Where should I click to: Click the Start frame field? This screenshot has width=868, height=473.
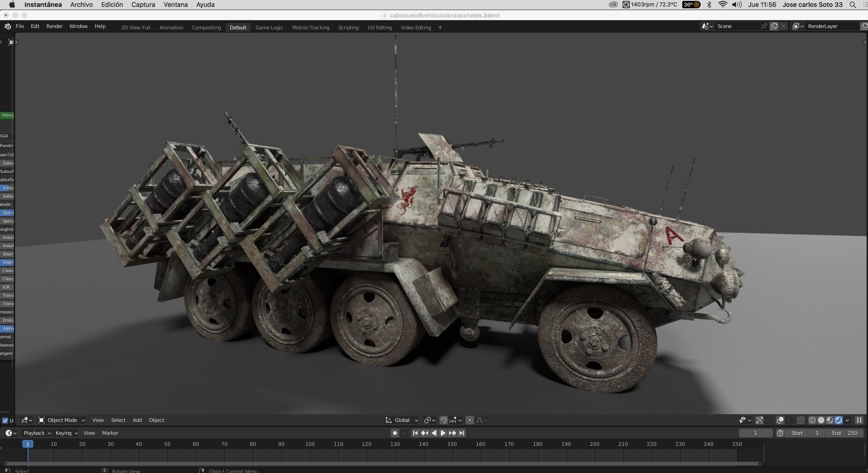click(805, 433)
